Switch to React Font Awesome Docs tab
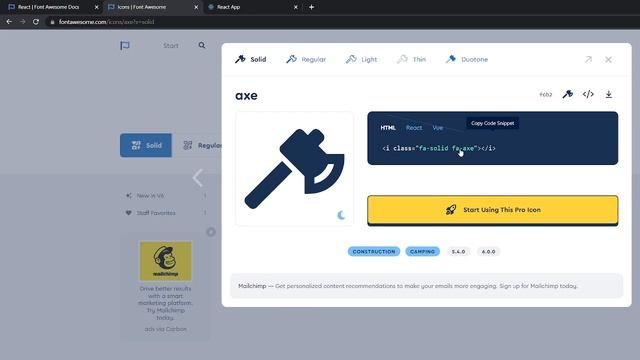The height and width of the screenshot is (360, 640). coord(48,7)
